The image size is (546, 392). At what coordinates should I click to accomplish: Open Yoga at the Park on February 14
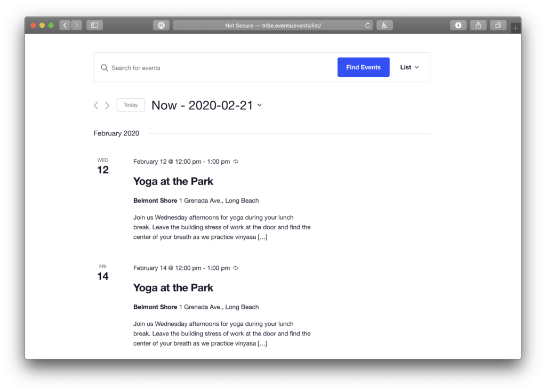coord(173,287)
